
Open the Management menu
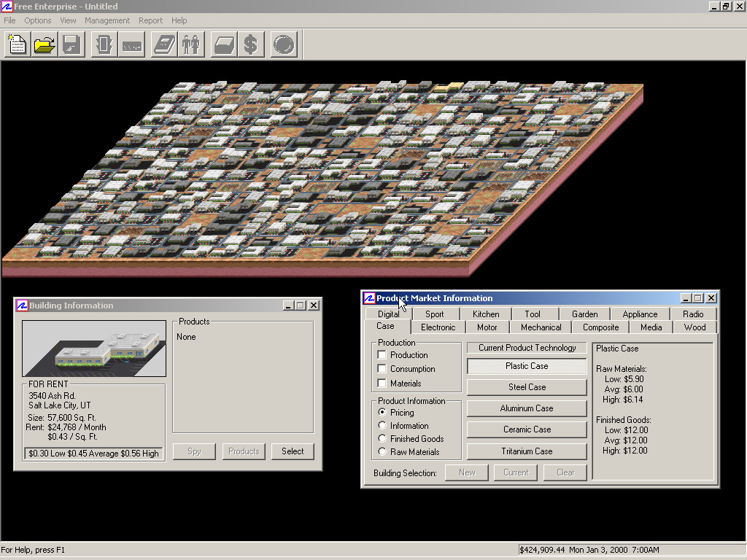tap(107, 20)
